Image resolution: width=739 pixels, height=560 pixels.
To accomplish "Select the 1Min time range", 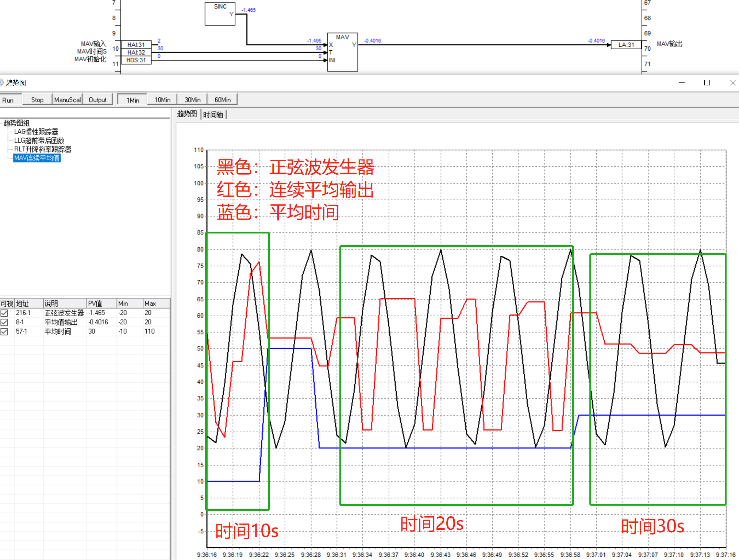I will click(132, 100).
